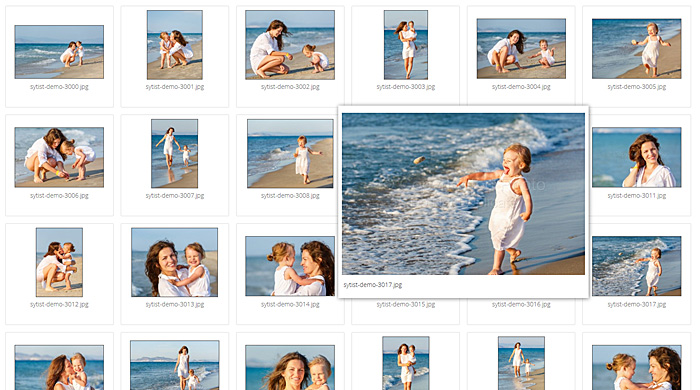
Task: Click the 'sytist-demo-3000.jpg' file name
Action: pos(59,87)
